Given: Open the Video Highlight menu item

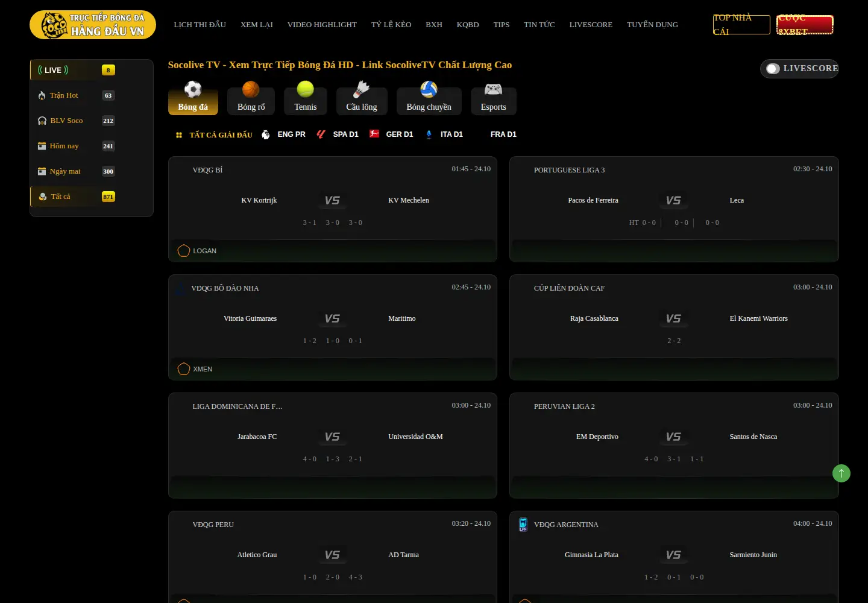Looking at the screenshot, I should pos(322,25).
